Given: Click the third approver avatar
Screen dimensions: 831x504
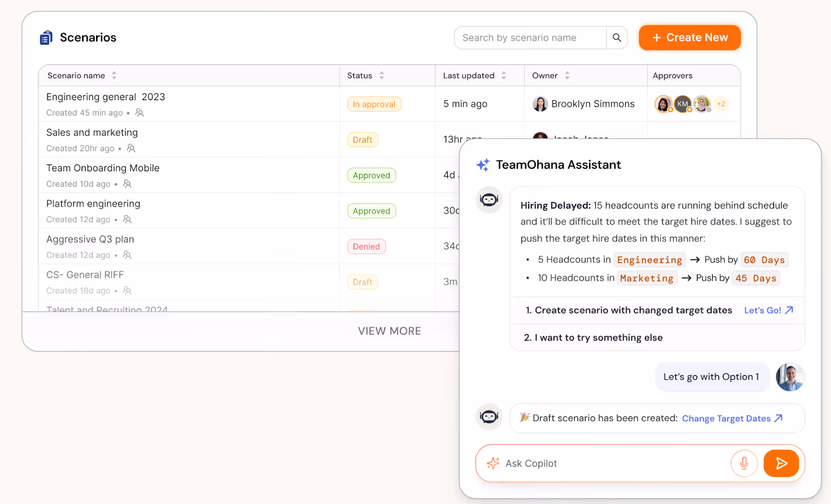Looking at the screenshot, I should (x=702, y=104).
